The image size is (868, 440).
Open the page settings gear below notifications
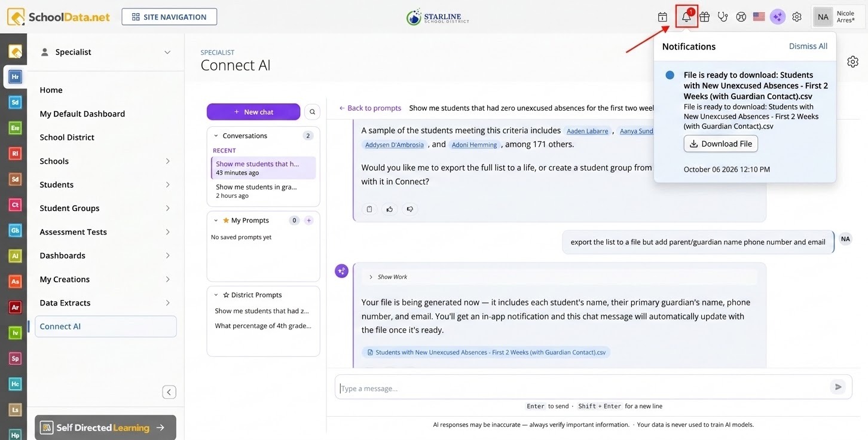click(x=853, y=62)
